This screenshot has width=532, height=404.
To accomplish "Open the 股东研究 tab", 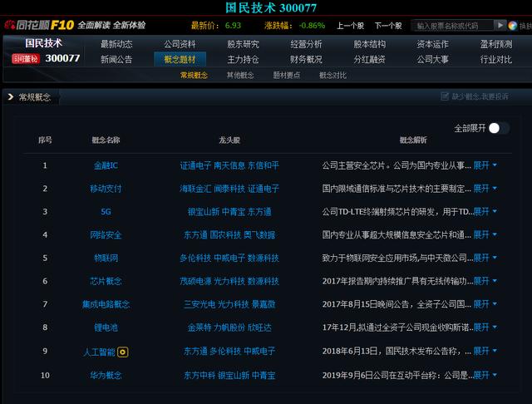I will click(x=243, y=44).
